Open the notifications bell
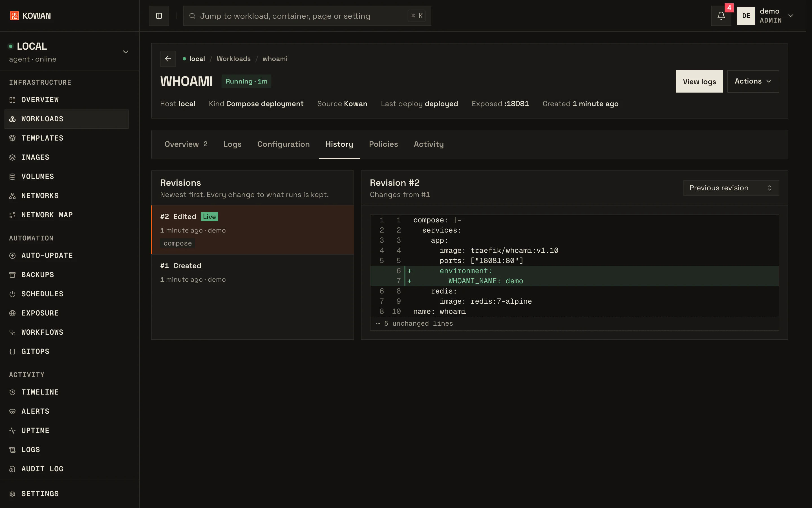This screenshot has height=508, width=812. [721, 16]
